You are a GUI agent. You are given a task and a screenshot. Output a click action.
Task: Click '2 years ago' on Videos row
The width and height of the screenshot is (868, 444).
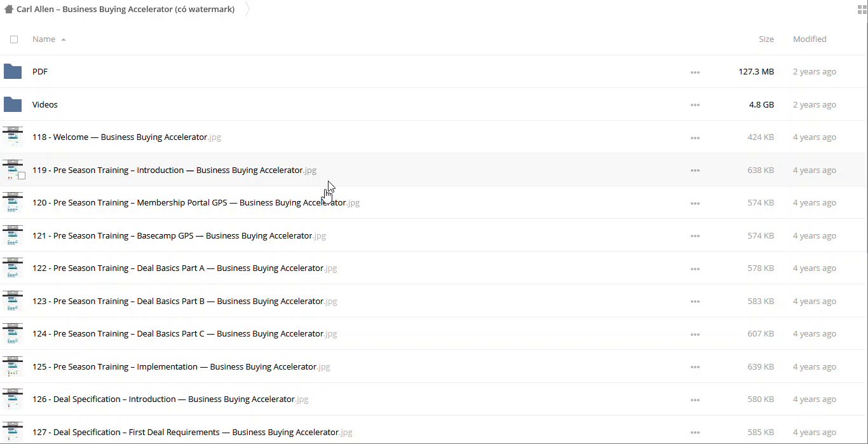pos(815,104)
